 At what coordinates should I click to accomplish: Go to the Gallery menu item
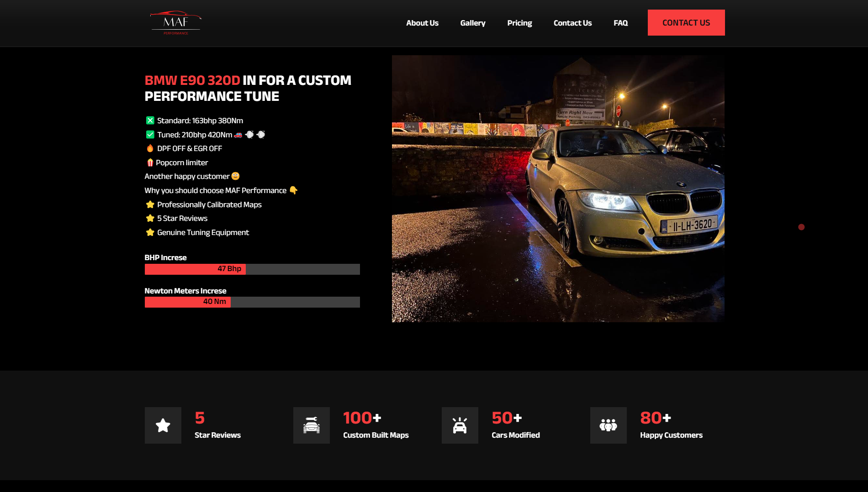pyautogui.click(x=473, y=23)
